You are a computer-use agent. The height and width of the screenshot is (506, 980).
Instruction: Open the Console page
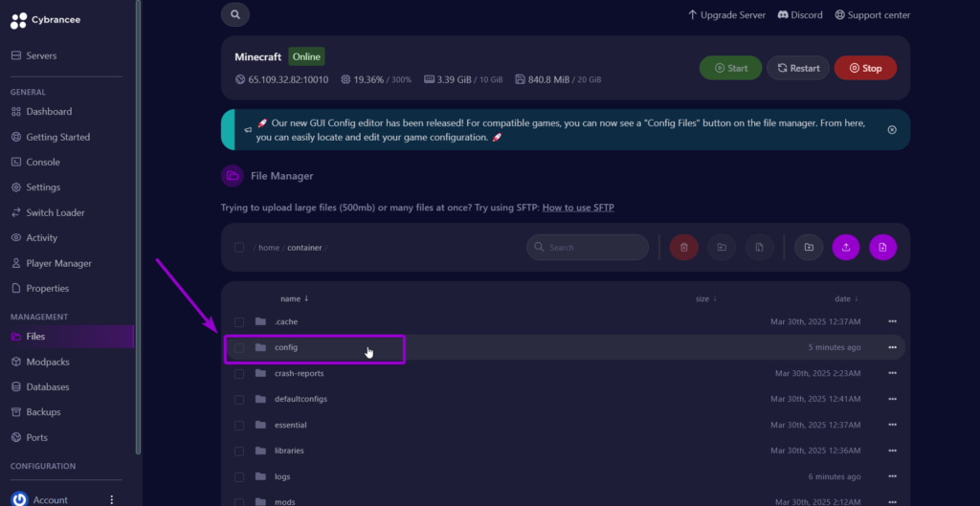pos(35,162)
